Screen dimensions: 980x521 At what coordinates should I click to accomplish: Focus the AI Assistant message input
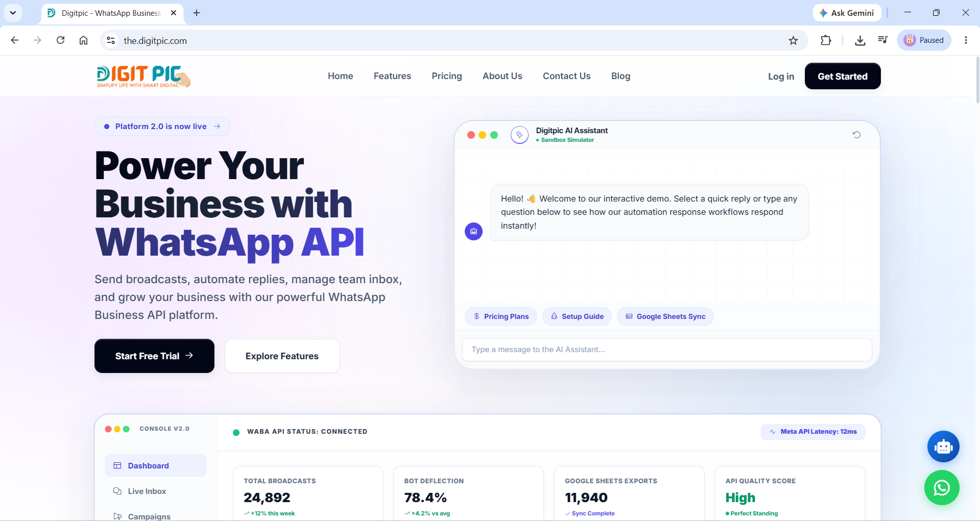pyautogui.click(x=667, y=350)
